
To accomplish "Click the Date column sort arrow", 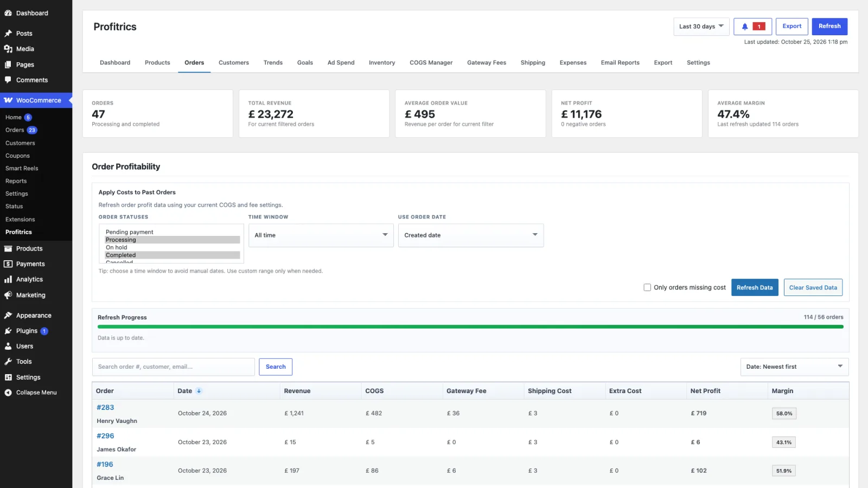I will [199, 391].
